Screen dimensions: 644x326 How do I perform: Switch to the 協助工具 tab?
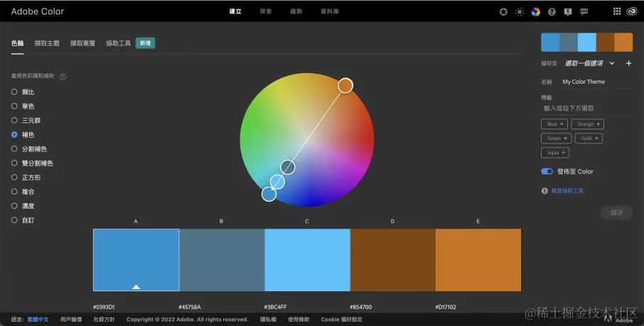[x=118, y=43]
